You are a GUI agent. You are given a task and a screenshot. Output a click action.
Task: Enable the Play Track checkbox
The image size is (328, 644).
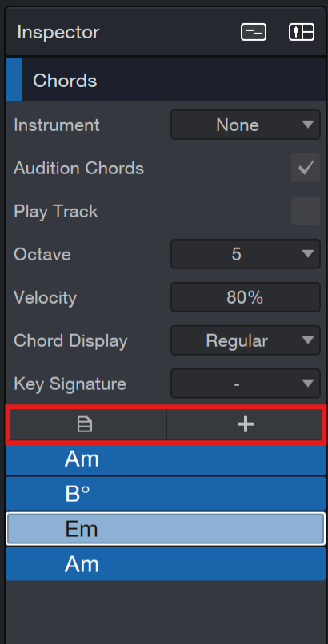(306, 211)
